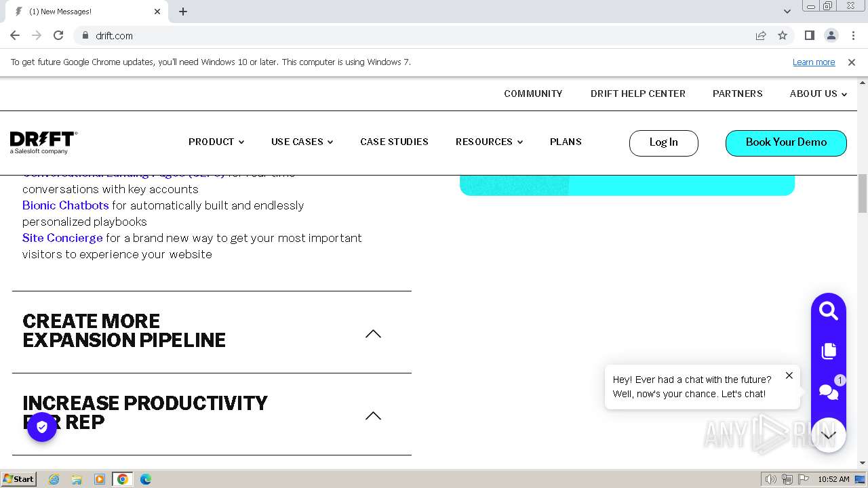The height and width of the screenshot is (488, 868).
Task: View site info lock icon
Action: click(85, 35)
